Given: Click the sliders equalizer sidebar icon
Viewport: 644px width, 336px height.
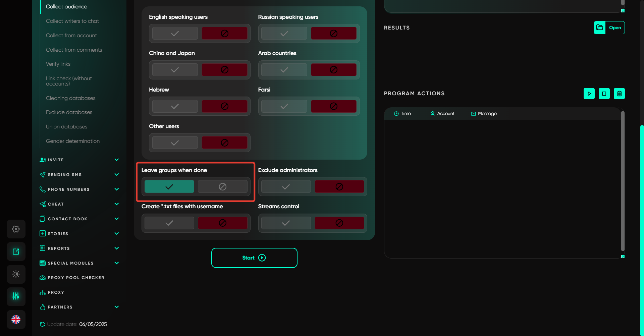Looking at the screenshot, I should tap(16, 296).
